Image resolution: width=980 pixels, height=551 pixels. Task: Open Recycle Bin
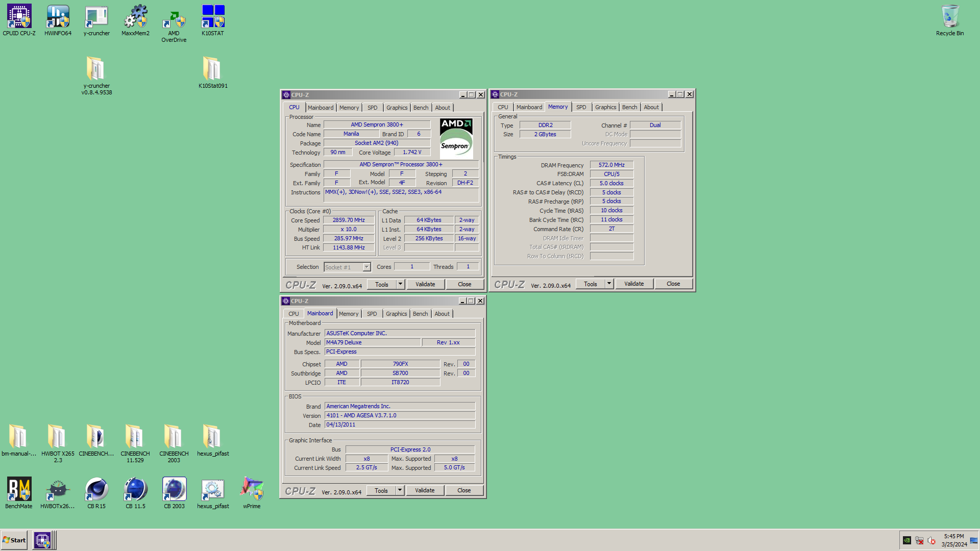pyautogui.click(x=950, y=20)
